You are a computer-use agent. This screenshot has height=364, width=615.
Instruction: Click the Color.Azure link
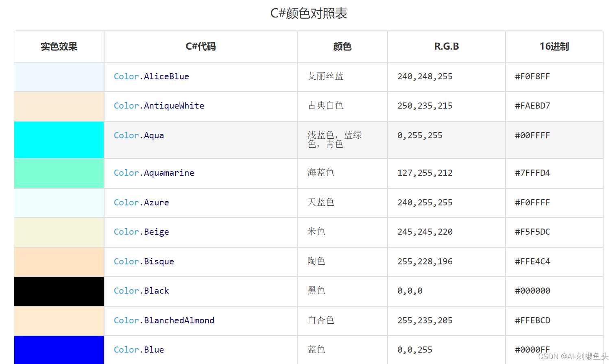coord(141,202)
